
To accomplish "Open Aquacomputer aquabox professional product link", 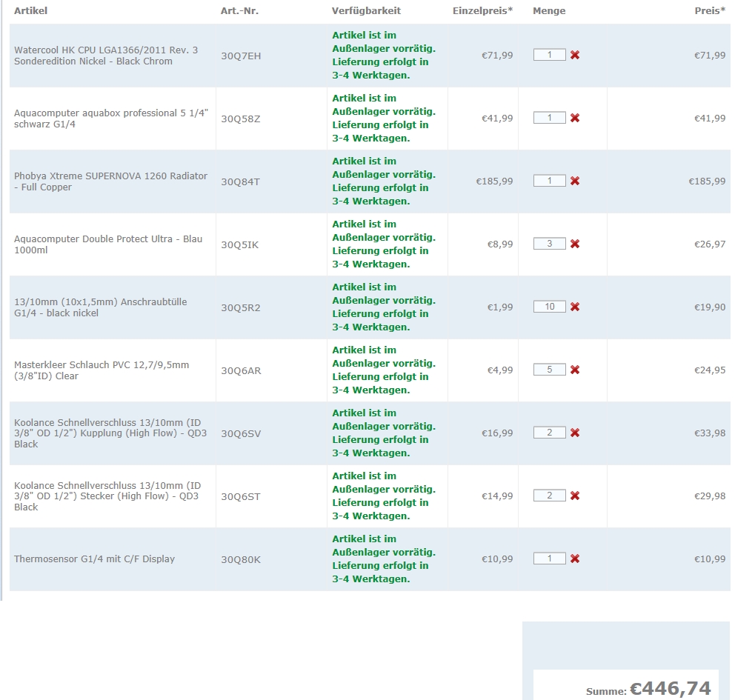I will coord(111,119).
